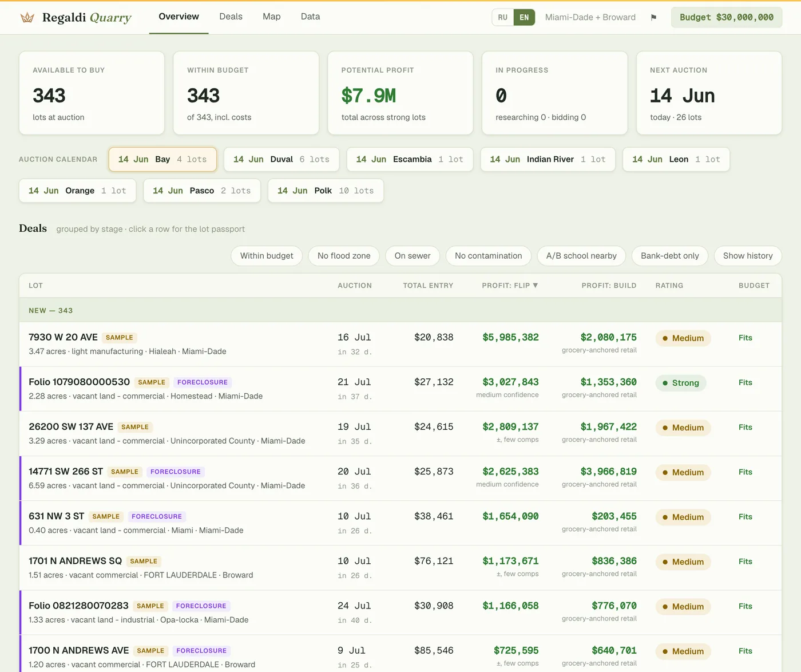The image size is (801, 672).
Task: Select EN language option
Action: 524,17
